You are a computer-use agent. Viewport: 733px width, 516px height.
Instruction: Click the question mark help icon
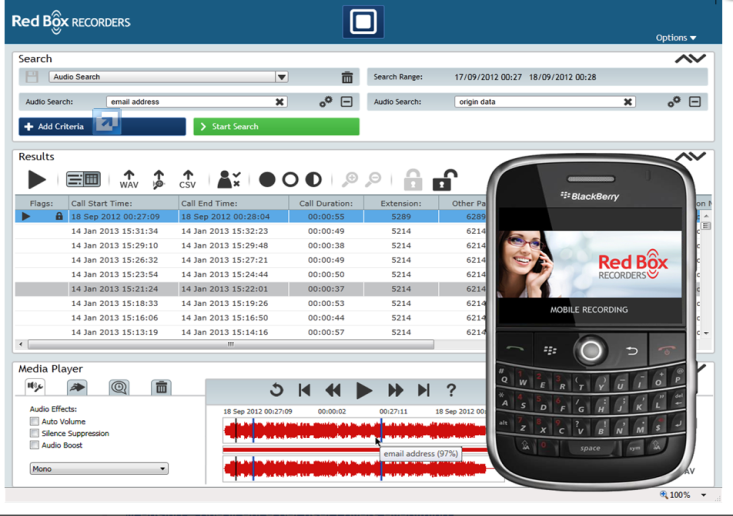pyautogui.click(x=451, y=390)
